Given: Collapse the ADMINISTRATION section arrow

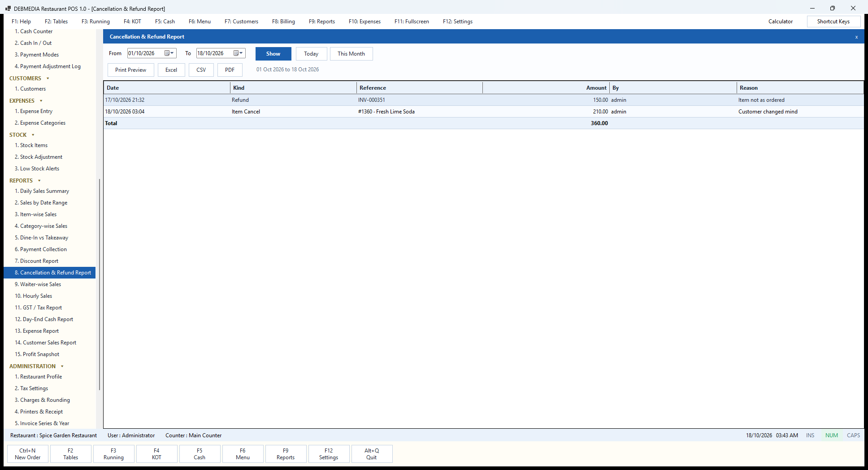Looking at the screenshot, I should click(x=62, y=366).
